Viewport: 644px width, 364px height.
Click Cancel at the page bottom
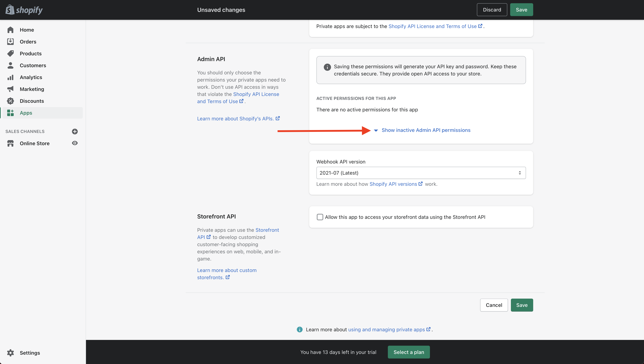pos(494,305)
